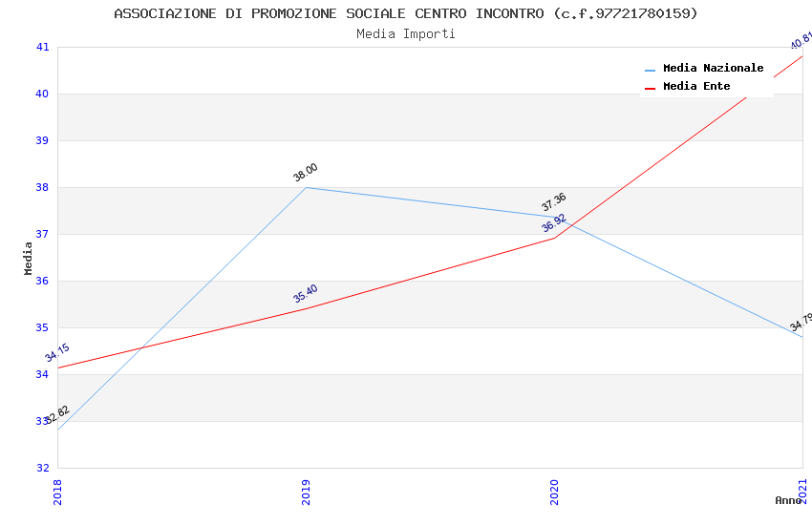The width and height of the screenshot is (812, 525).
Task: Click the 32.82 data point label
Action: click(x=57, y=414)
